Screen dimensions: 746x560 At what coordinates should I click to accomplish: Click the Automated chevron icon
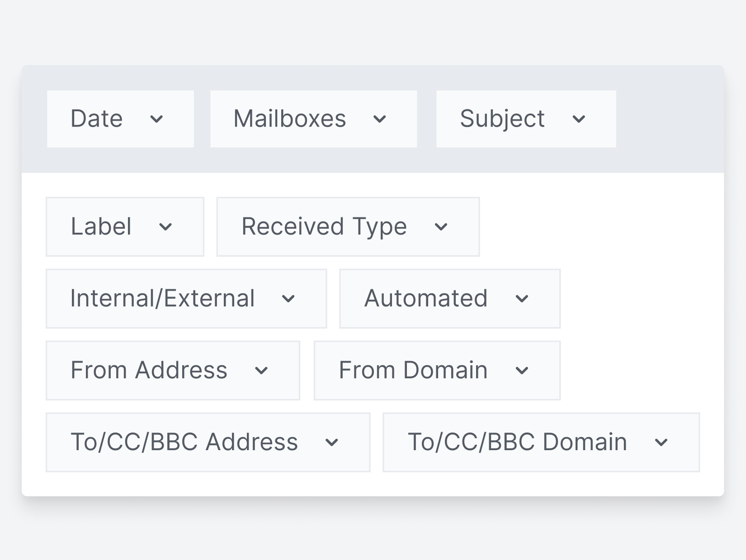(523, 299)
